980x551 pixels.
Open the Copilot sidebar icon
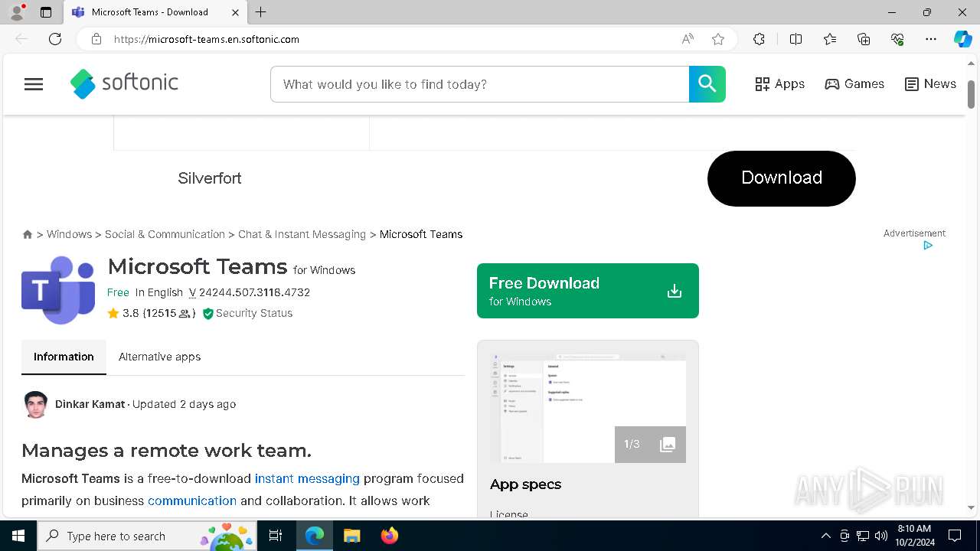[962, 39]
